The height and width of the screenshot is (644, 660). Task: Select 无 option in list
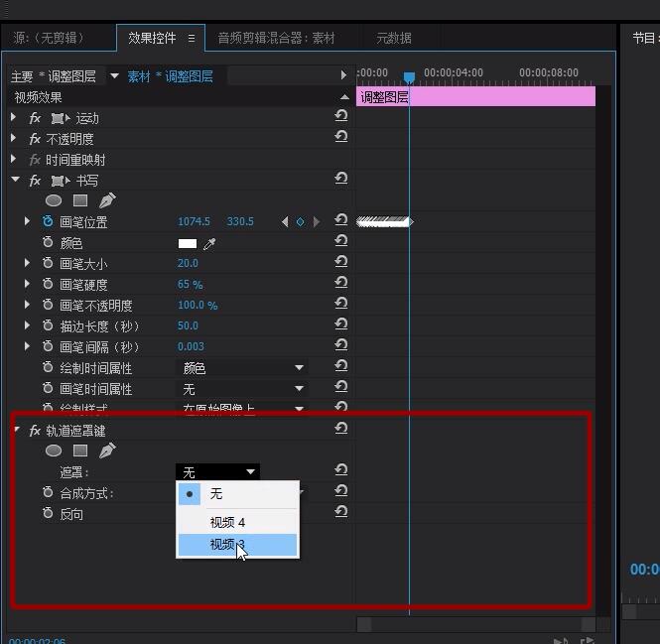[238, 494]
